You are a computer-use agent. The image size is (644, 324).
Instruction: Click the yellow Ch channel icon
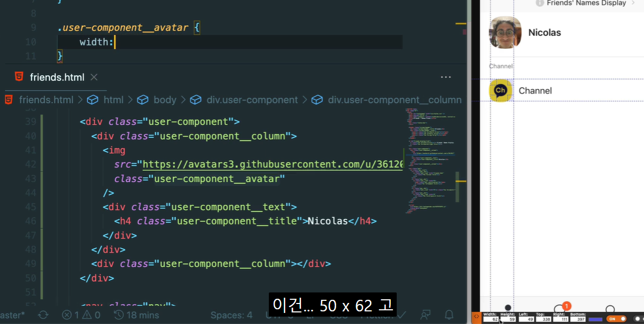[500, 90]
